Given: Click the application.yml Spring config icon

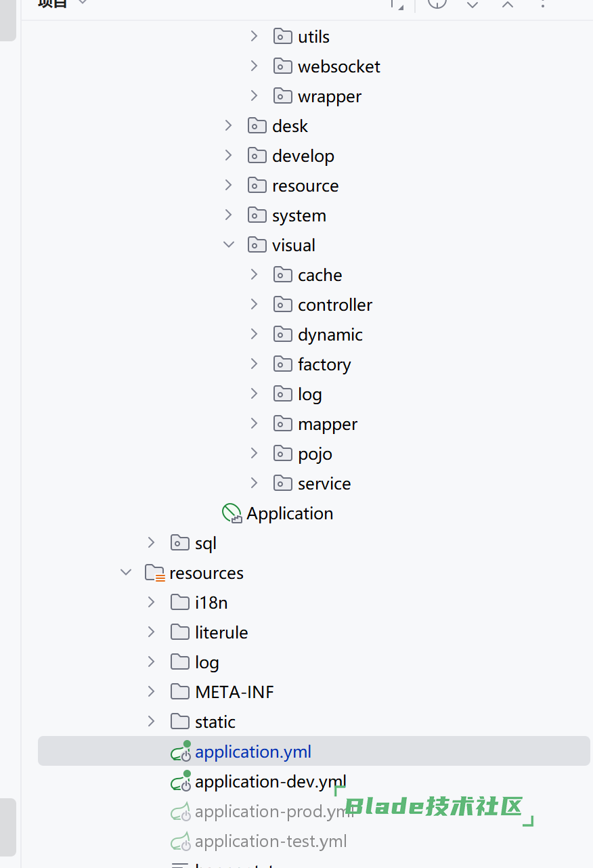Looking at the screenshot, I should [x=181, y=752].
